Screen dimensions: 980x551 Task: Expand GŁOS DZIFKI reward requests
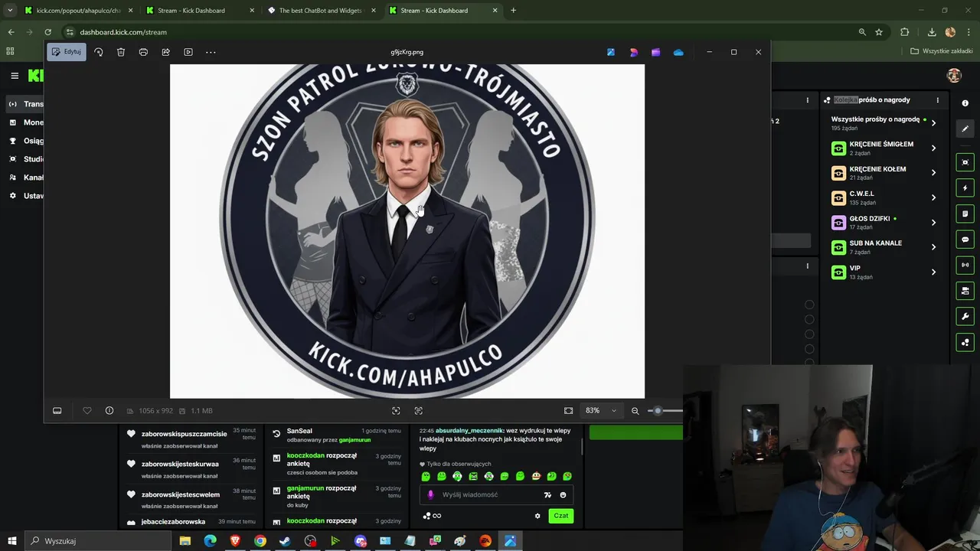933,223
